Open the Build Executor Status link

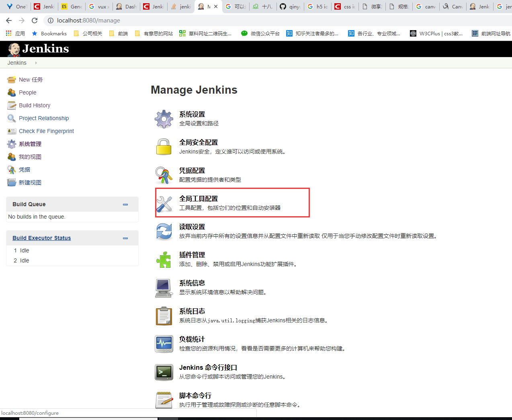pyautogui.click(x=42, y=238)
